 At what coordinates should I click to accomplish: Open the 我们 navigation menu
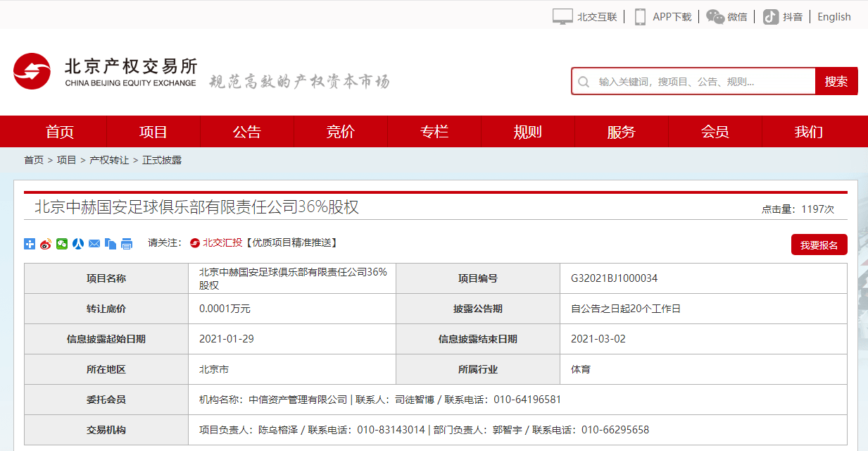point(809,132)
